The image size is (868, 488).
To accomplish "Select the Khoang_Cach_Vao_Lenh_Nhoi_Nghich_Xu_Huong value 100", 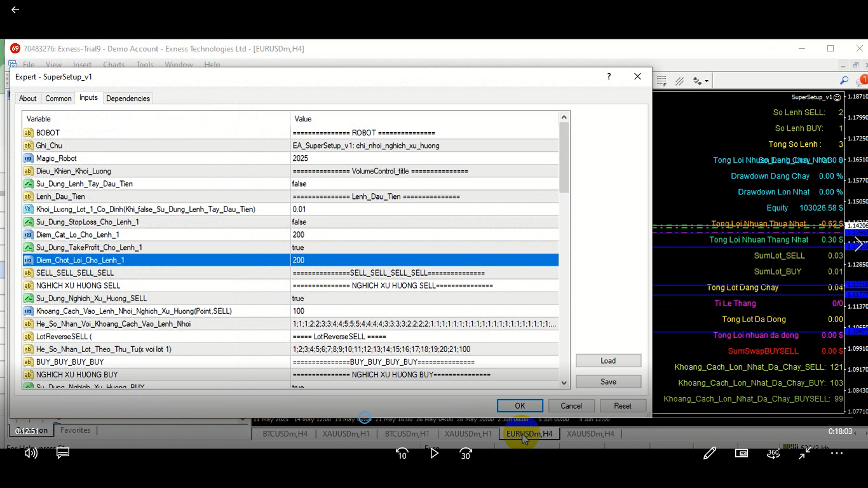I will coord(424,311).
